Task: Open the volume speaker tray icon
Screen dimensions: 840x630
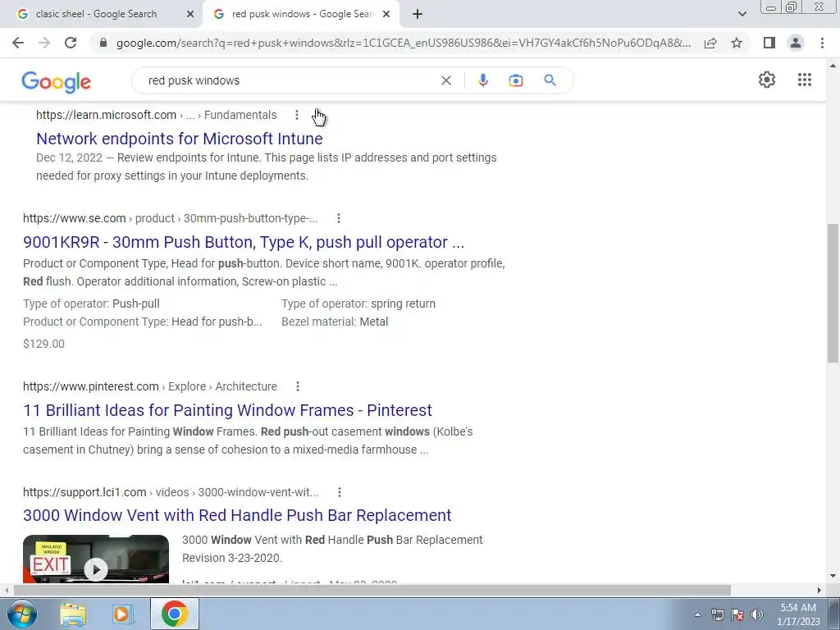Action: click(757, 614)
